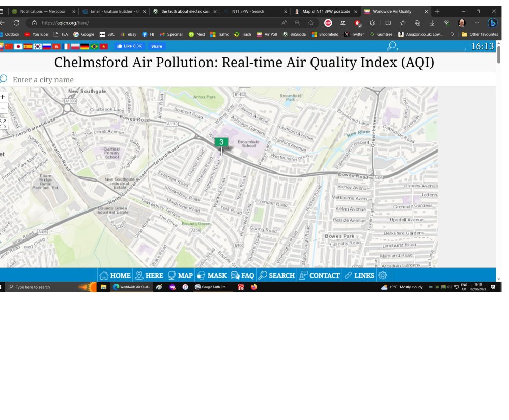The height and width of the screenshot is (420, 509).
Task: Select the Russia flag language
Action: [x=47, y=46]
